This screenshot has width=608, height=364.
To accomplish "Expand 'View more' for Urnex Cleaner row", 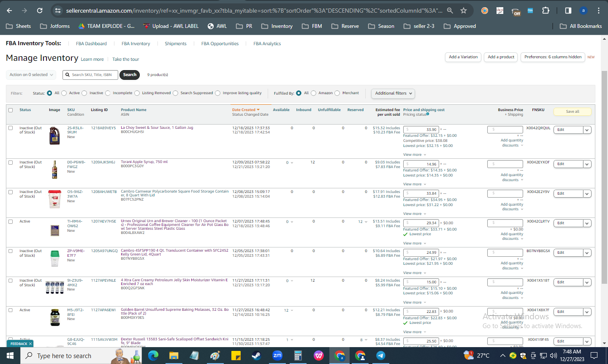I will tap(415, 243).
